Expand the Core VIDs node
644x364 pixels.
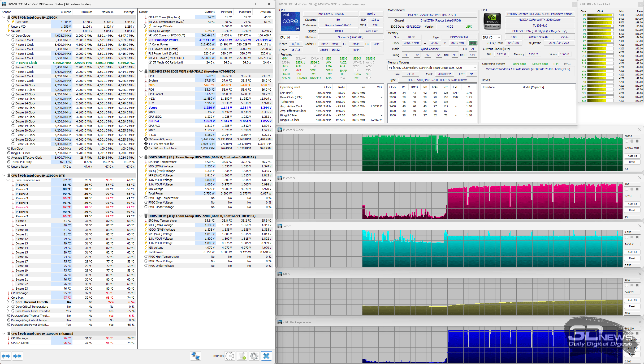(8, 22)
